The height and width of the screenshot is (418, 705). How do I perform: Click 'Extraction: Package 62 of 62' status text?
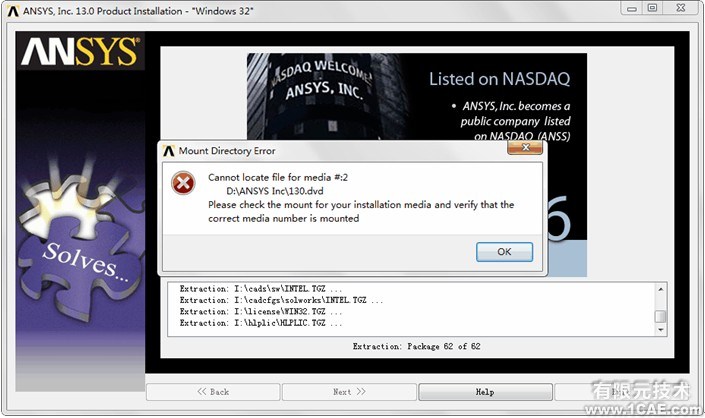point(416,346)
